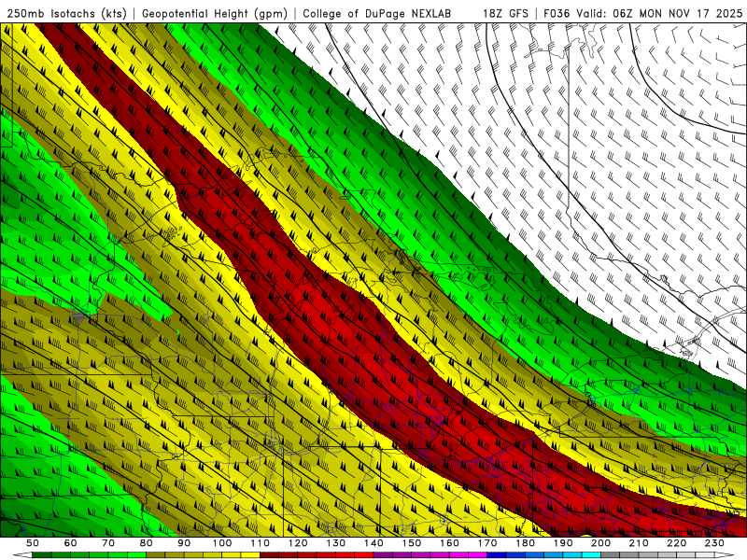This screenshot has height=560, width=747.
Task: Click the 'College of DuPage NEXLAB' credit text
Action: [376, 13]
